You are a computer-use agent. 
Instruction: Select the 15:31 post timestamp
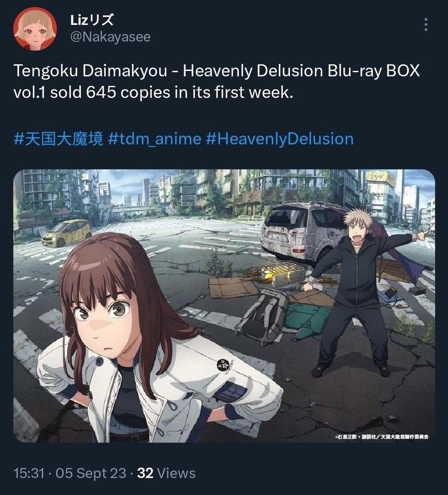(29, 473)
